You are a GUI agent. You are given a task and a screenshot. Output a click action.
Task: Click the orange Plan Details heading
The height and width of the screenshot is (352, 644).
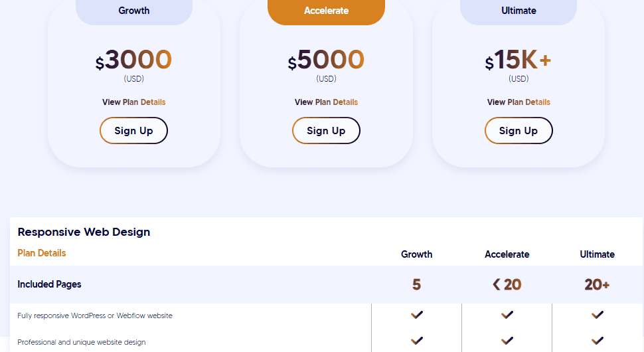click(42, 253)
